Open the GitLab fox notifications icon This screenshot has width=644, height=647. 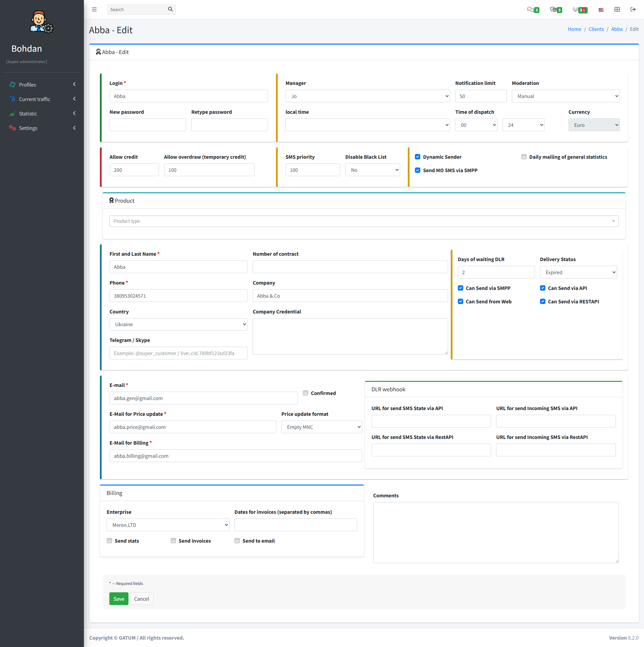[x=576, y=9]
